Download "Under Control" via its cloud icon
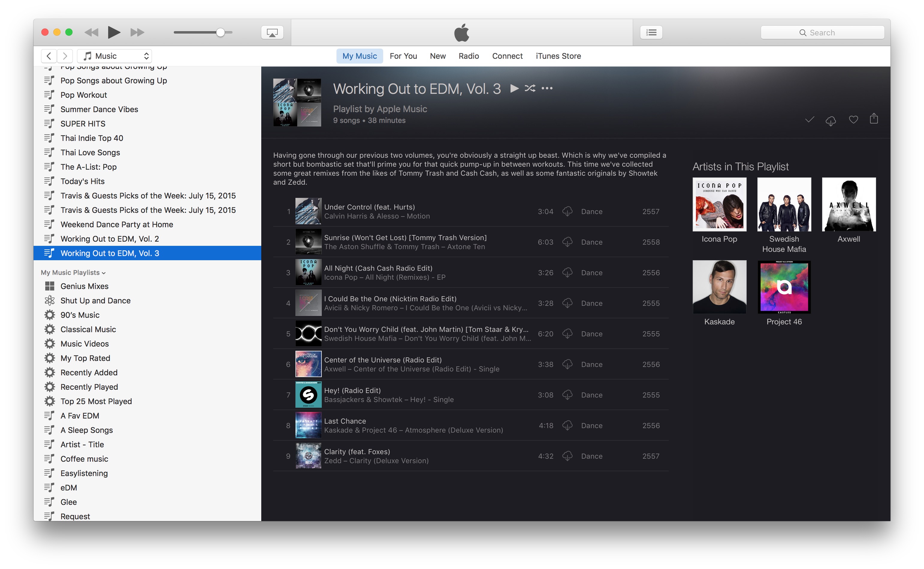The height and width of the screenshot is (569, 924). (567, 211)
